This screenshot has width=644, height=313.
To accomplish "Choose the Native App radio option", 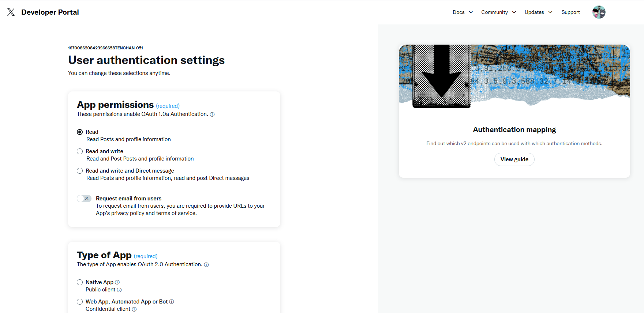I will (x=80, y=282).
